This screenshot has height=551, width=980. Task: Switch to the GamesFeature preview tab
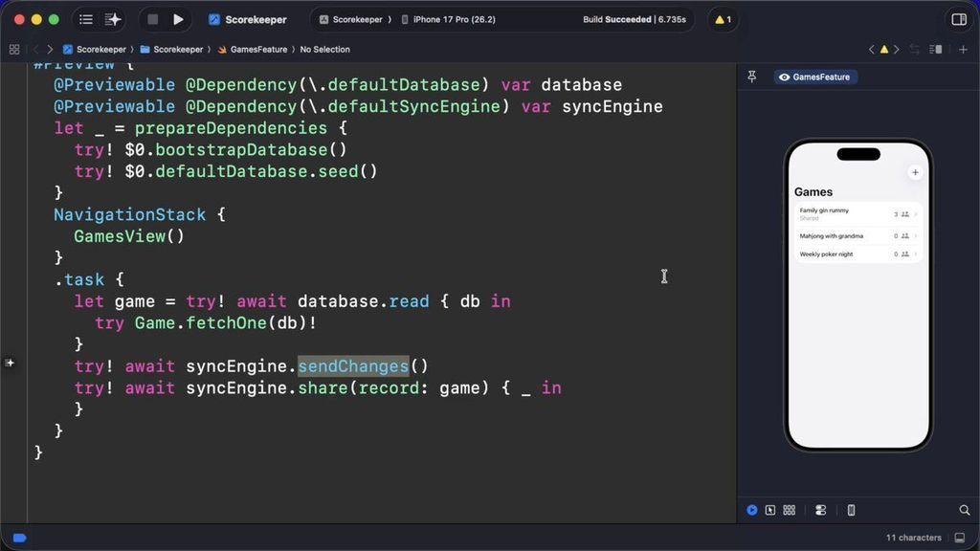[x=815, y=77]
